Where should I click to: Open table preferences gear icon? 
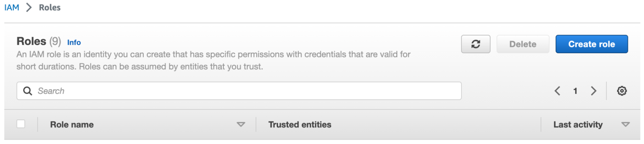(x=622, y=91)
